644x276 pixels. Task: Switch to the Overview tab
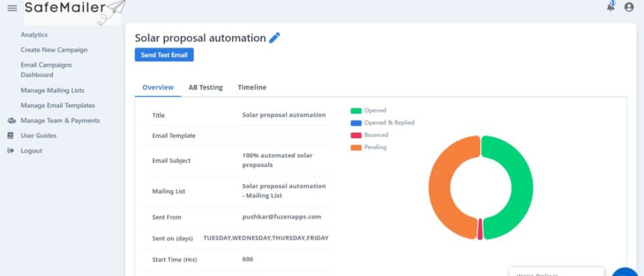158,87
